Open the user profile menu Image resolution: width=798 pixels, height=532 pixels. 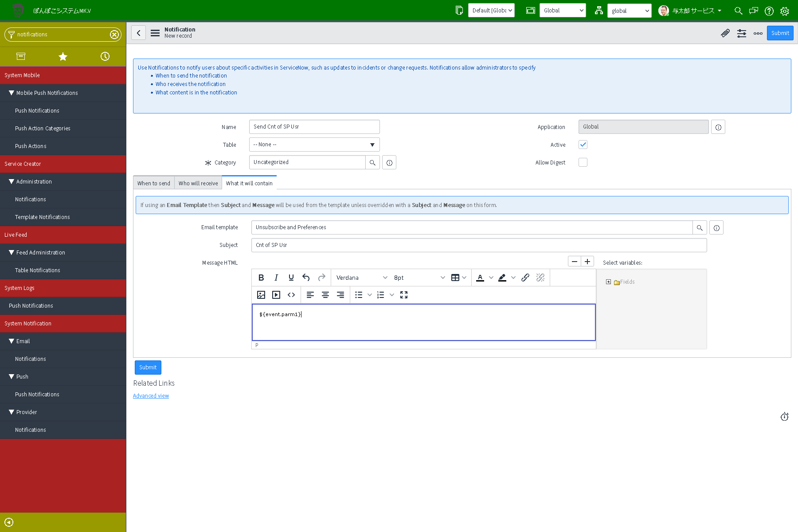coord(690,11)
